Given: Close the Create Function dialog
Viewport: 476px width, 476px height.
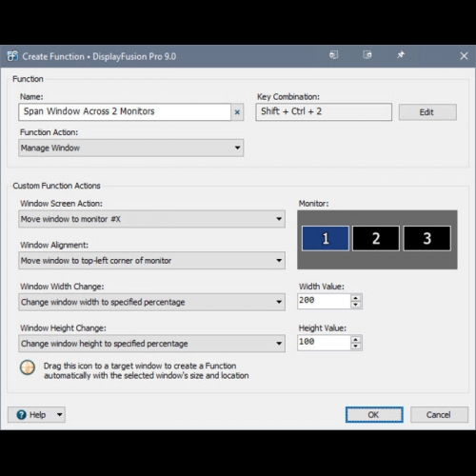Looking at the screenshot, I should click(x=464, y=56).
